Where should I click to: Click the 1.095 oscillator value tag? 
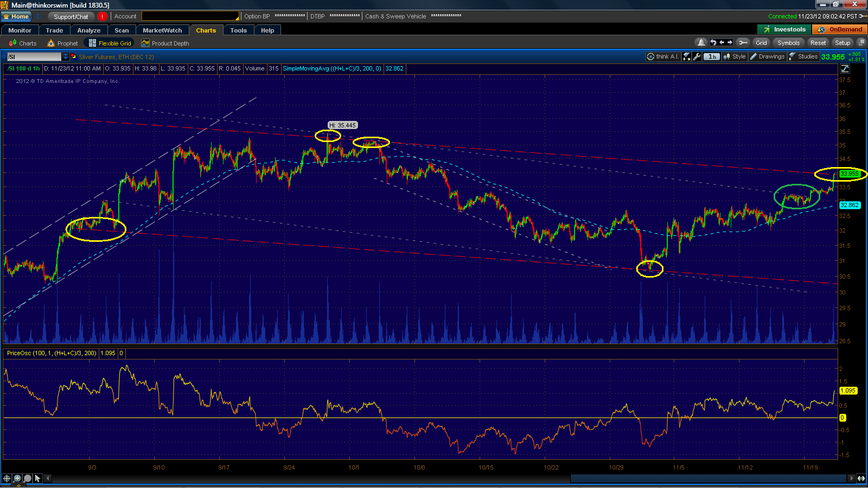tap(848, 390)
